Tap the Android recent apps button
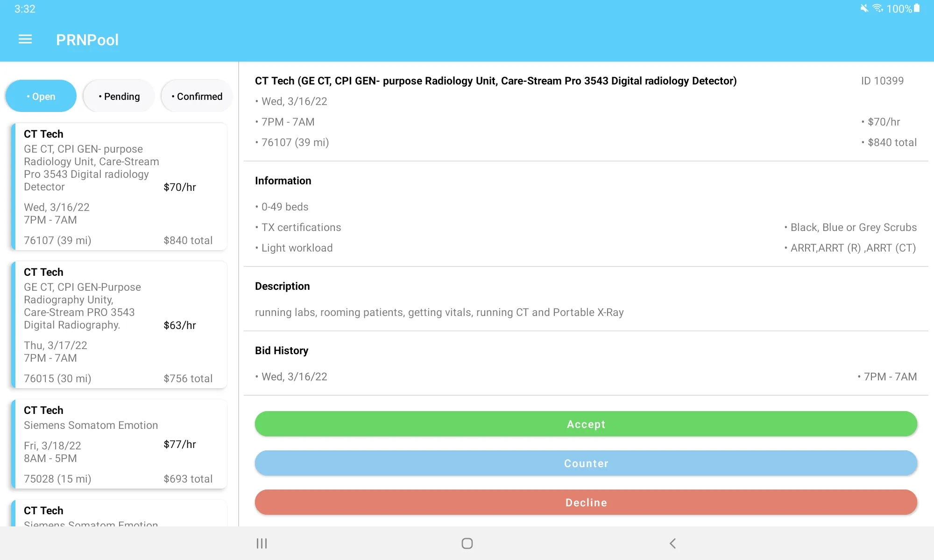Image resolution: width=934 pixels, height=560 pixels. [262, 543]
